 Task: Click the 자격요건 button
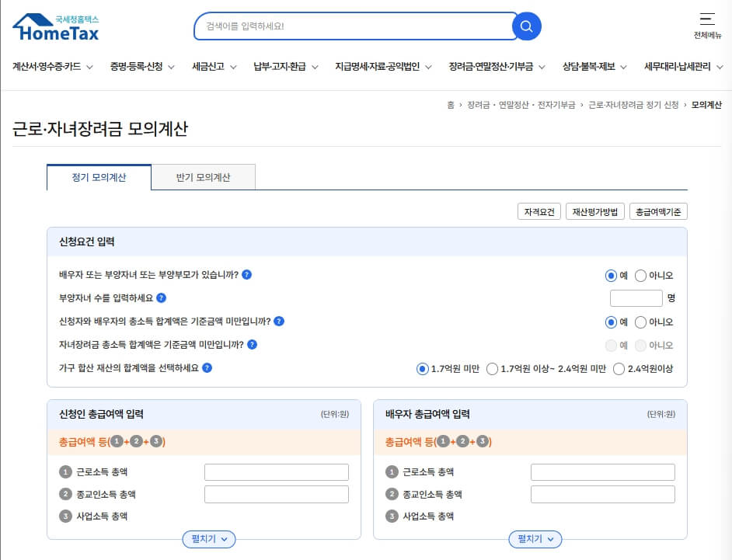pos(538,210)
